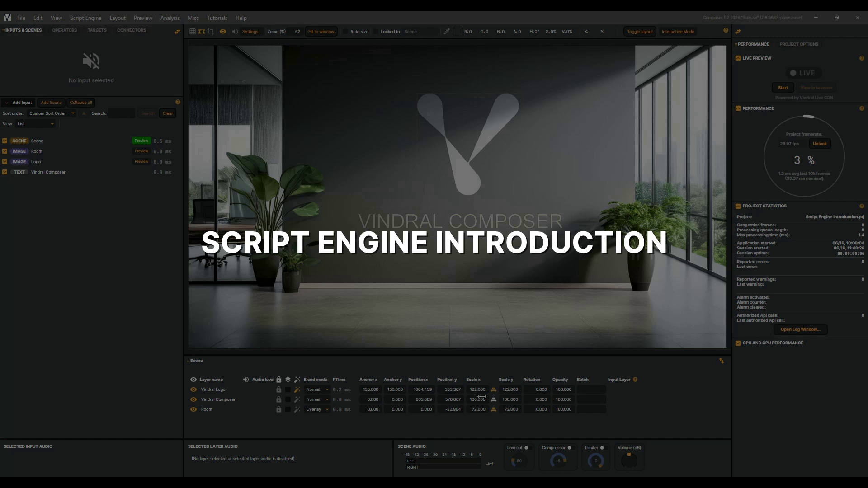Click the scale link icon on Vindral Logo row
The height and width of the screenshot is (488, 868).
[493, 389]
